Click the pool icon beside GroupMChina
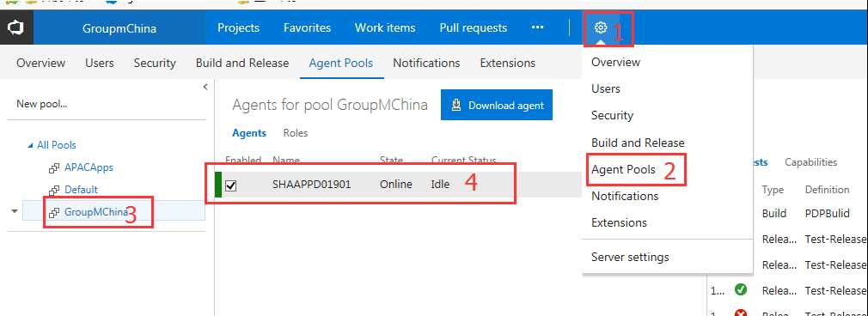This screenshot has height=316, width=868. point(54,212)
